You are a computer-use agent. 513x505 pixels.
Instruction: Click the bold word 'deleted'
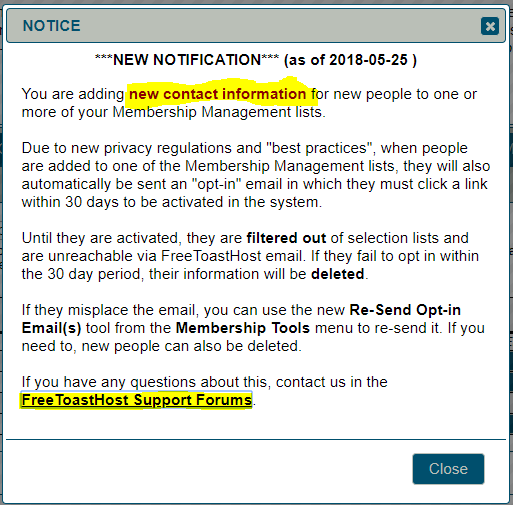337,274
